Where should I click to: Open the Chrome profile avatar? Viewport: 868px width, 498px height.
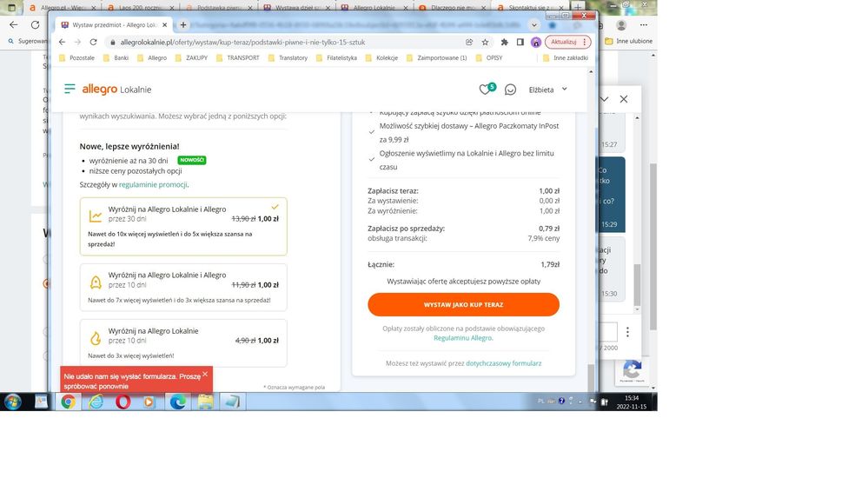pos(536,42)
